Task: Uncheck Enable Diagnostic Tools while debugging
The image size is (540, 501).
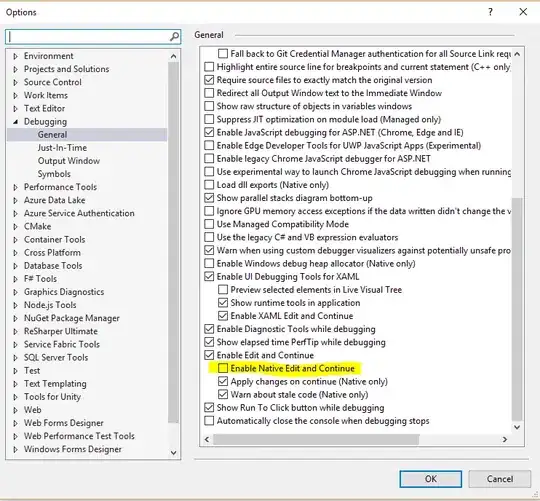Action: pyautogui.click(x=209, y=329)
